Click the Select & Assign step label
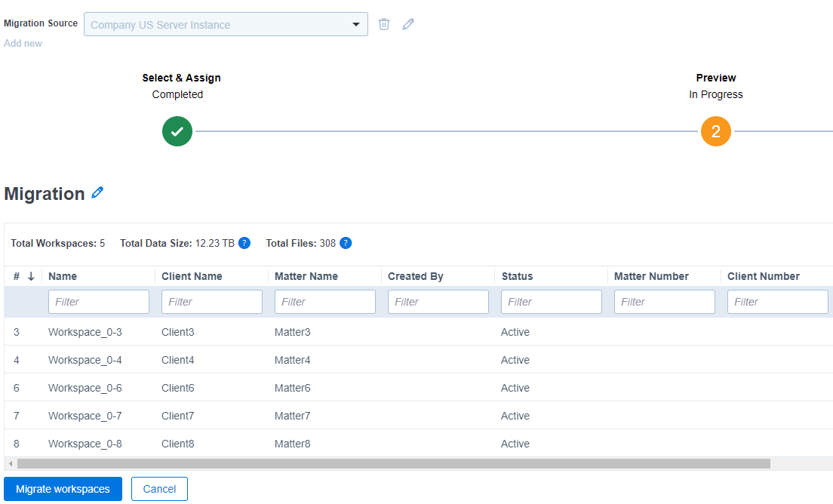 click(x=181, y=78)
